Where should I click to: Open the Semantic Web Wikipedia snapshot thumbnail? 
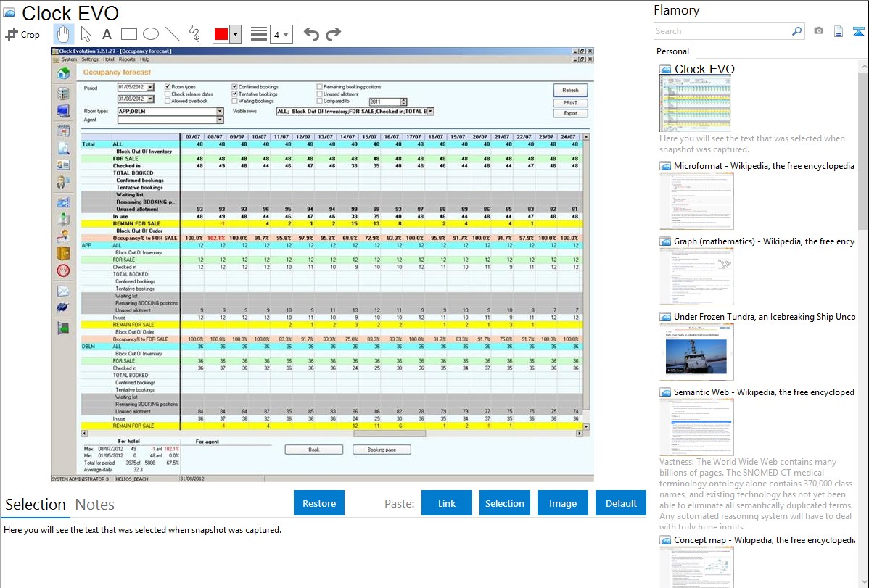click(x=696, y=427)
